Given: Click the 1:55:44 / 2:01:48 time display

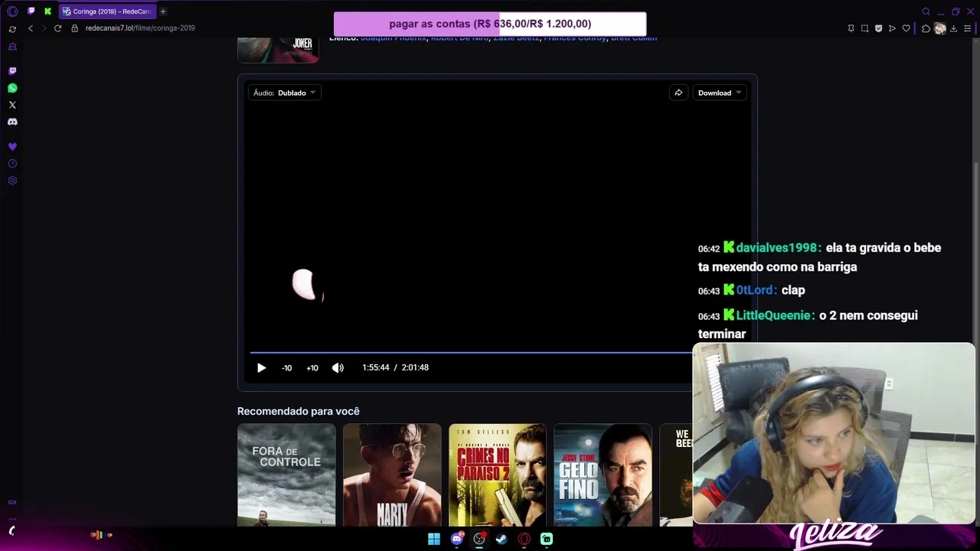Looking at the screenshot, I should point(395,368).
